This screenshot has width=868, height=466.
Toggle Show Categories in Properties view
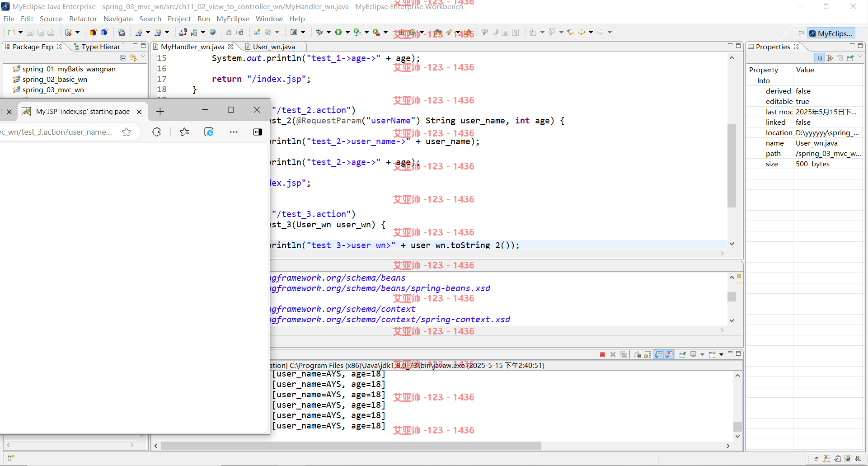pyautogui.click(x=819, y=58)
